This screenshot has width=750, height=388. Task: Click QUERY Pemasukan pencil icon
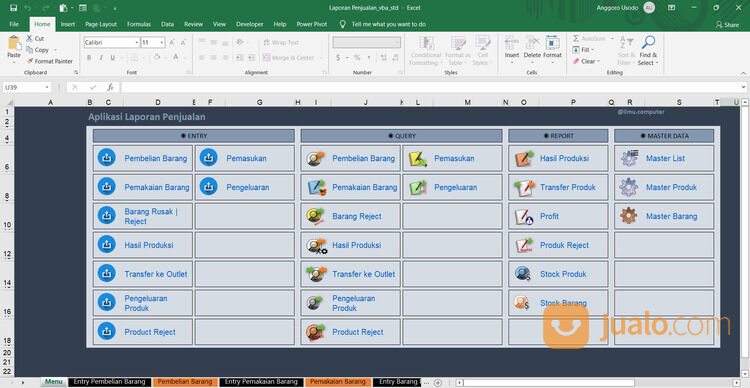tap(418, 159)
